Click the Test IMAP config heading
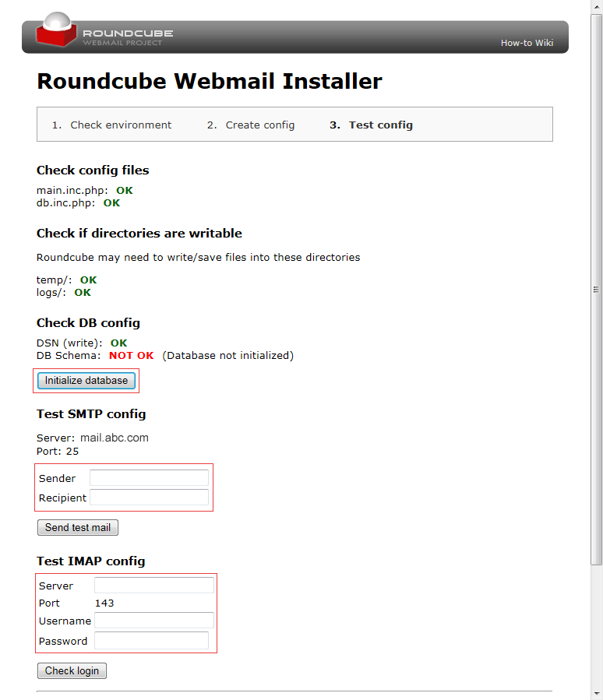The height and width of the screenshot is (700, 603). (91, 561)
